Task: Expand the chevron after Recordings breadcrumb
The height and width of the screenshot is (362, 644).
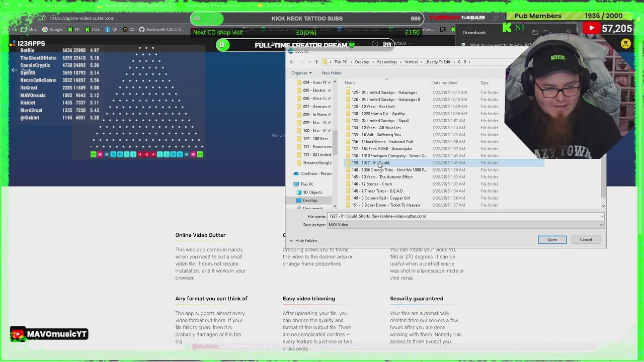Action: point(401,62)
